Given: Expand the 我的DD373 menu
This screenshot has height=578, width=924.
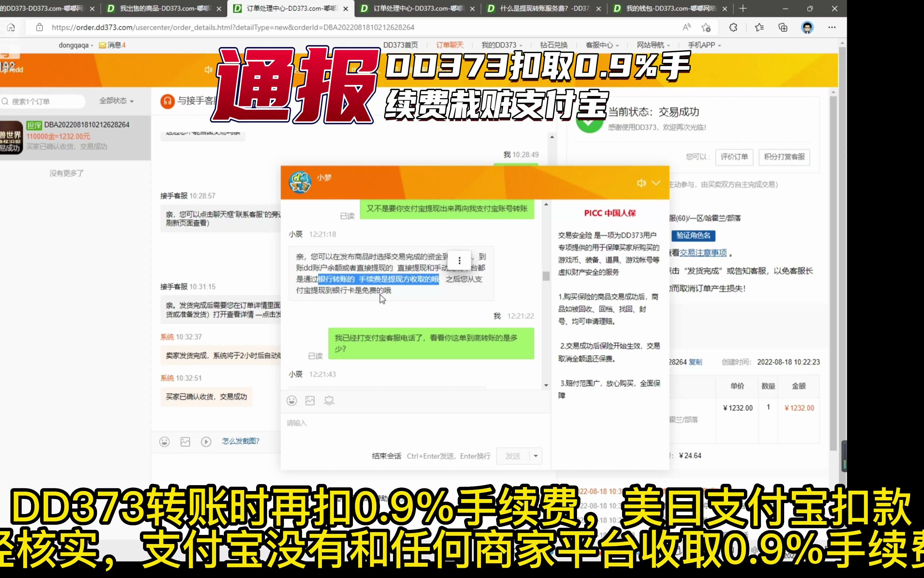Looking at the screenshot, I should point(502,45).
